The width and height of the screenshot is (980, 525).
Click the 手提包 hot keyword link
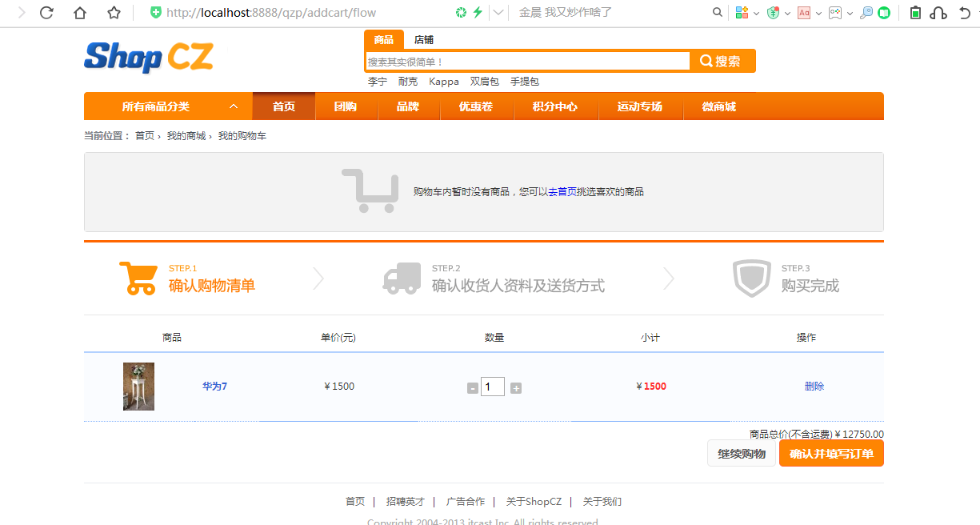click(x=525, y=82)
